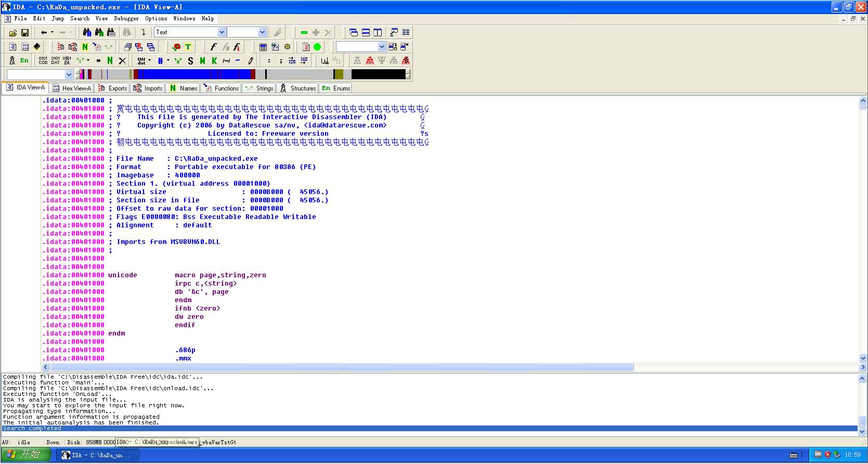Click the jump-down arrow toolbar icon
The width and height of the screenshot is (868, 464).
tap(144, 32)
